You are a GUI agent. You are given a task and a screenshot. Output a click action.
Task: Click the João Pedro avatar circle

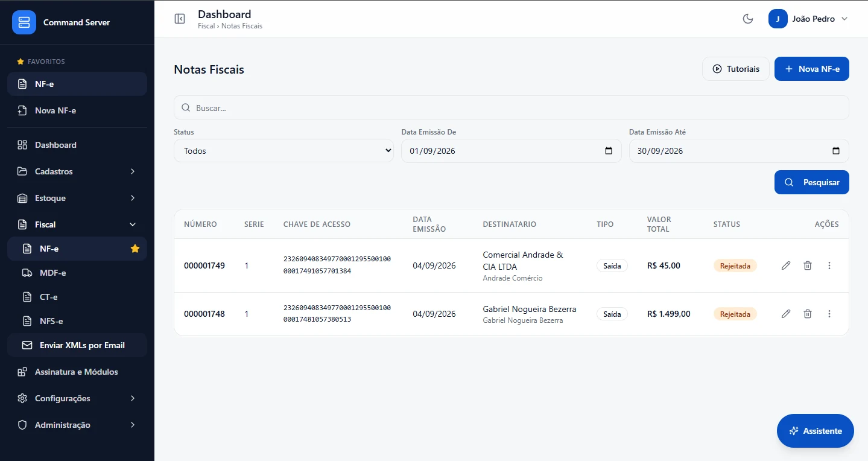point(778,19)
